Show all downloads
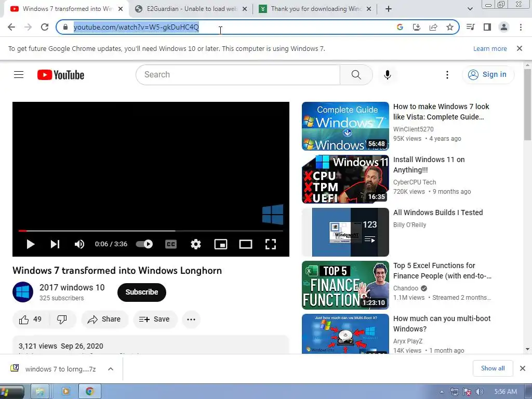The width and height of the screenshot is (532, 399). [x=493, y=368]
